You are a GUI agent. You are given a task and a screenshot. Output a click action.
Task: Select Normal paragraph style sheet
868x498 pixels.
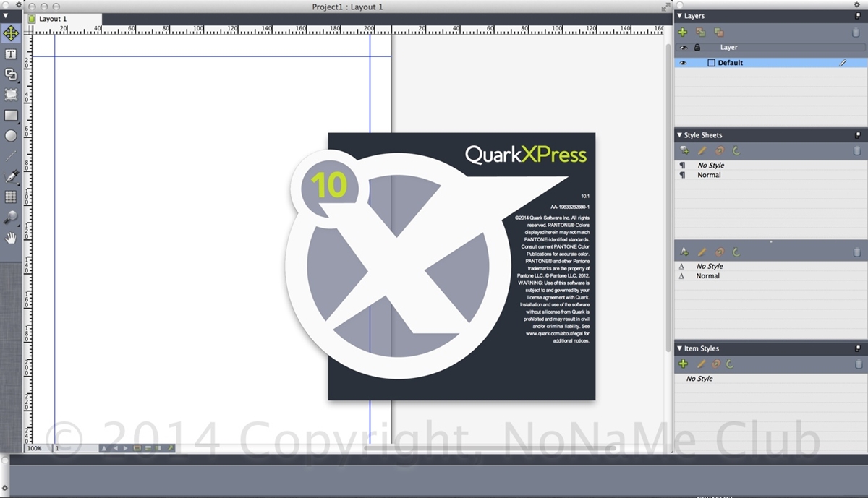point(709,175)
